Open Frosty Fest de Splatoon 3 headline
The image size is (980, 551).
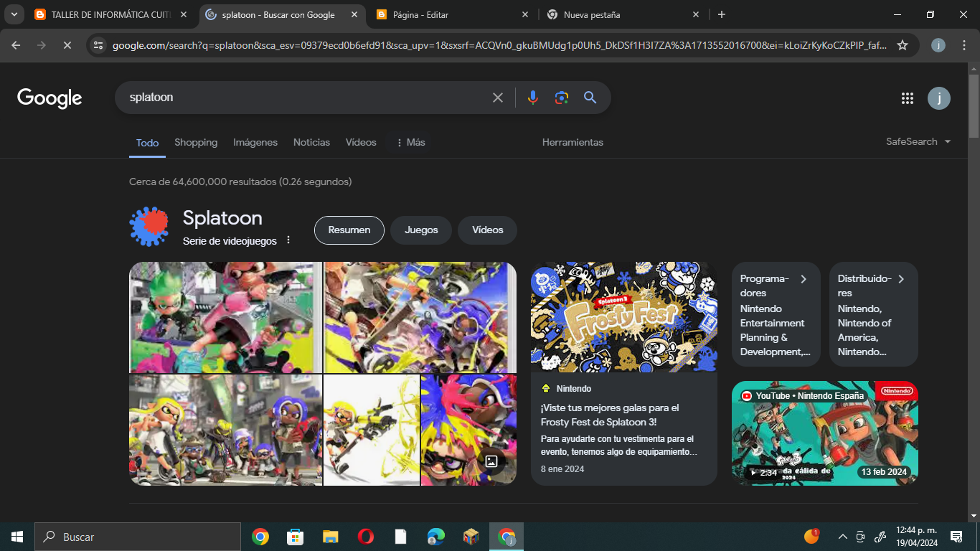(610, 415)
